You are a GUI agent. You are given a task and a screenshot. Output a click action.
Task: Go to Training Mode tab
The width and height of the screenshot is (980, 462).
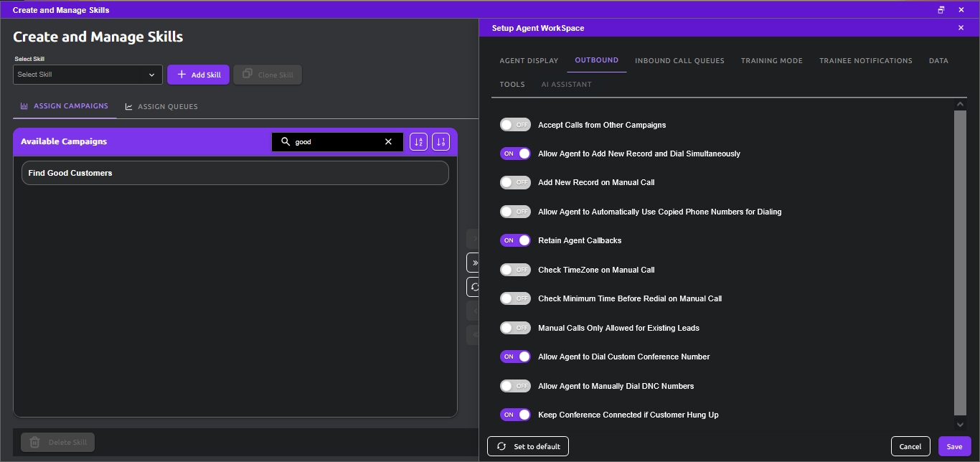(x=771, y=61)
